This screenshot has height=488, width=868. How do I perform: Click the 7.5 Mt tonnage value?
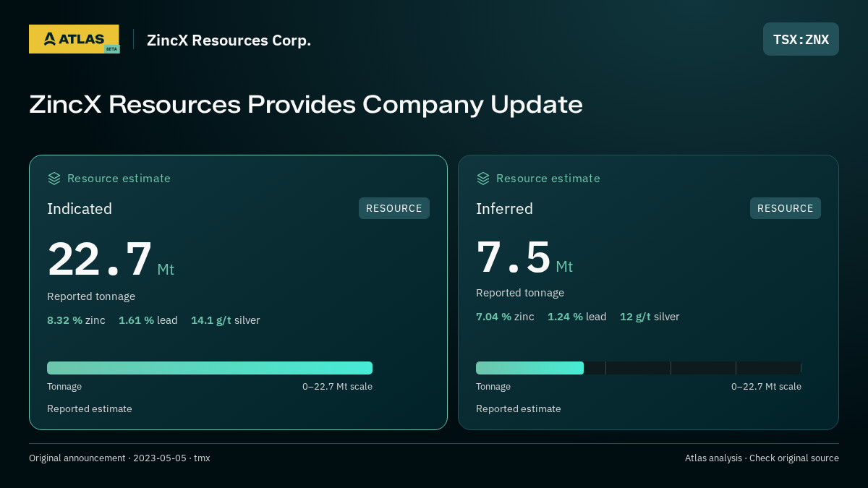point(524,257)
